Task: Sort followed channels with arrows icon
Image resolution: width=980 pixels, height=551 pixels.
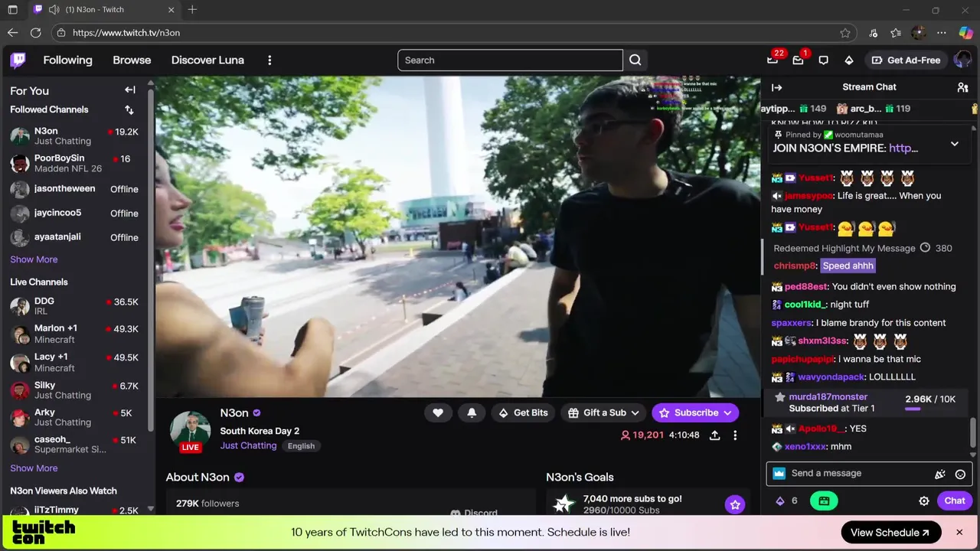Action: tap(129, 109)
